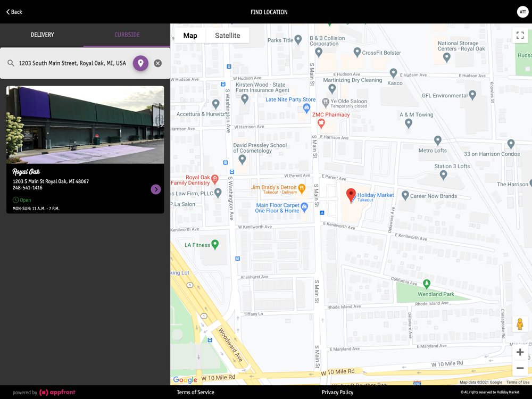
Task: Switch to the Curbside tab
Action: (x=127, y=35)
